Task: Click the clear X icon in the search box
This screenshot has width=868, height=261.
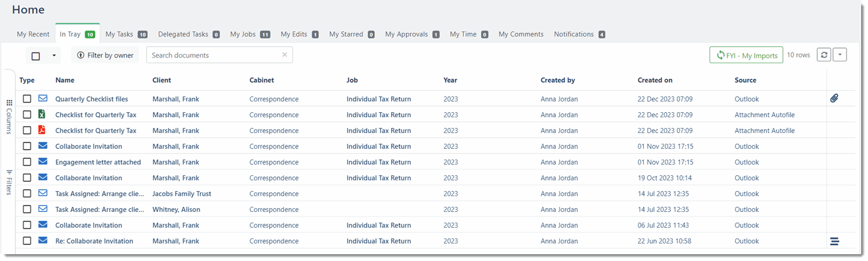Action: (x=284, y=55)
